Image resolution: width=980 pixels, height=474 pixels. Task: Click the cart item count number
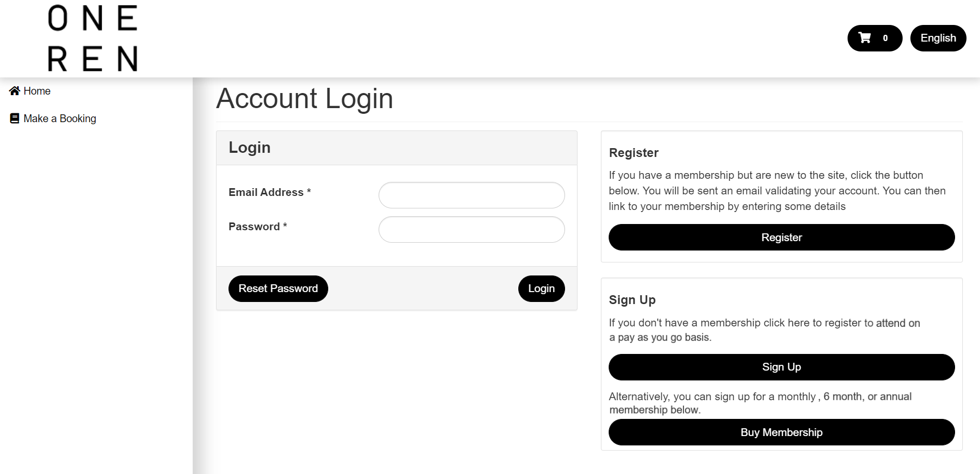[x=885, y=38]
